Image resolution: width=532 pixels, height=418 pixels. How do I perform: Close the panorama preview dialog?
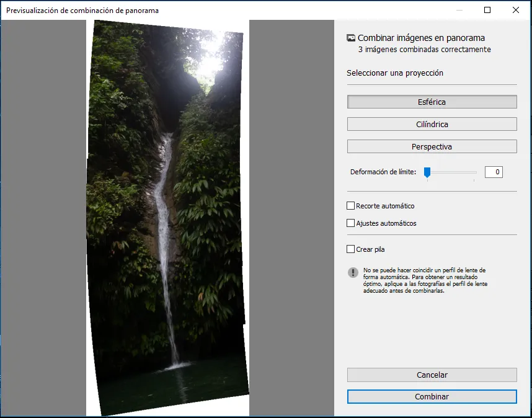point(516,10)
